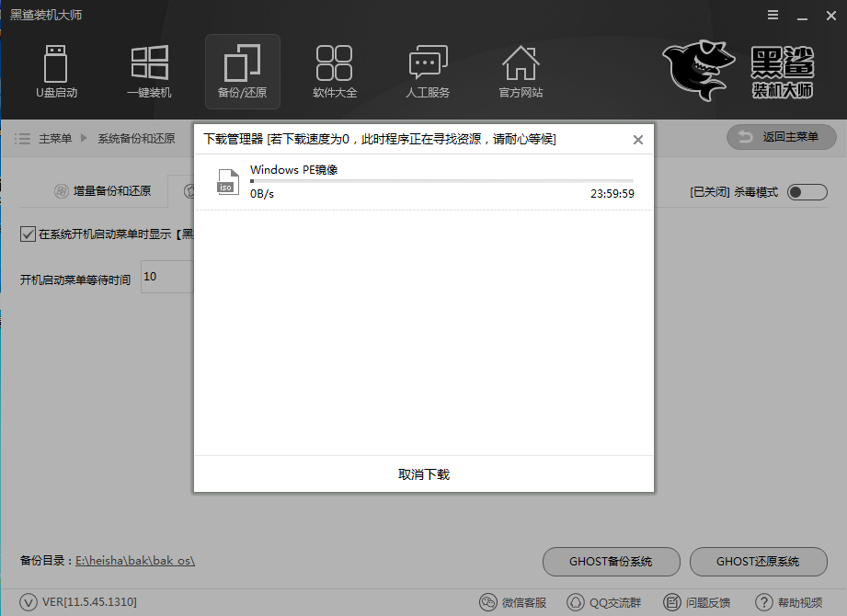Screen dimensions: 847x616
Task: Click the GHOST还原系统 button
Action: 758,562
